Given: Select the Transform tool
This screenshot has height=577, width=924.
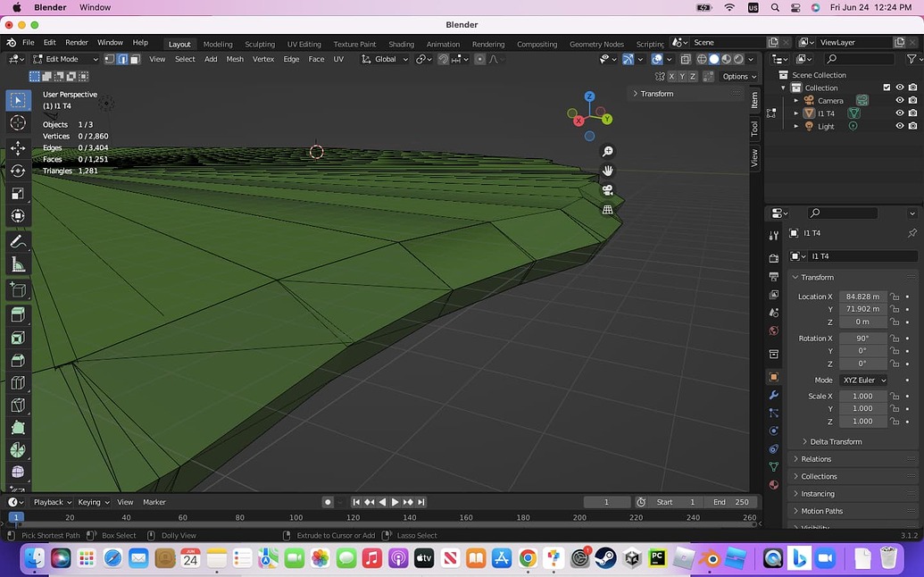Looking at the screenshot, I should click(18, 216).
